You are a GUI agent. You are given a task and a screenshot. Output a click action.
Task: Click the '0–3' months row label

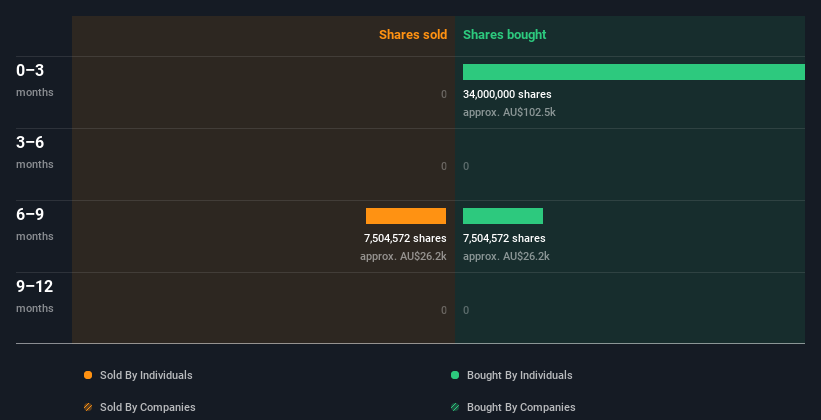click(x=30, y=70)
